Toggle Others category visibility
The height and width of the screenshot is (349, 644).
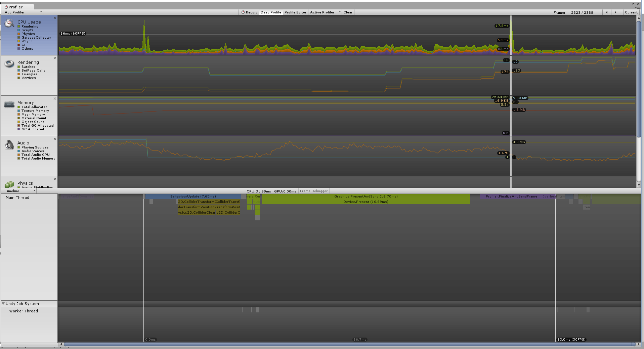point(26,49)
